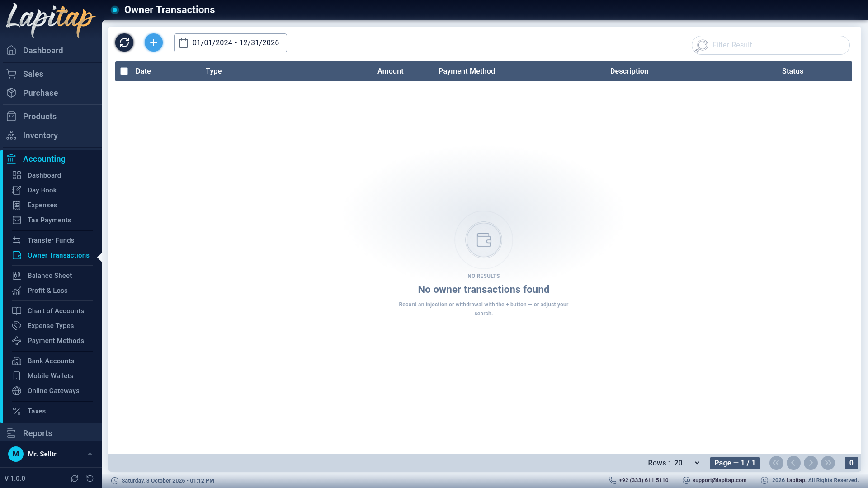Sort by the Date column header

143,71
